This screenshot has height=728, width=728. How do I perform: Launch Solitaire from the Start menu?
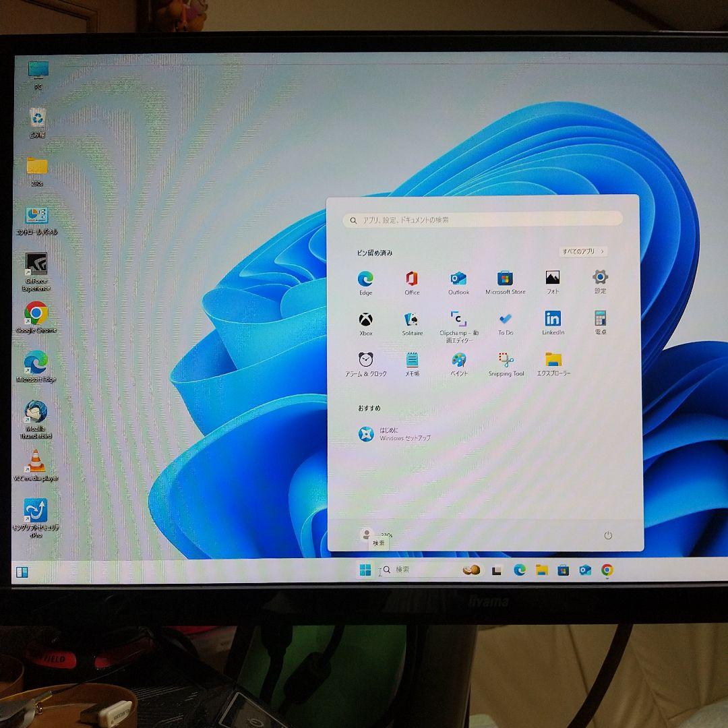click(x=411, y=322)
